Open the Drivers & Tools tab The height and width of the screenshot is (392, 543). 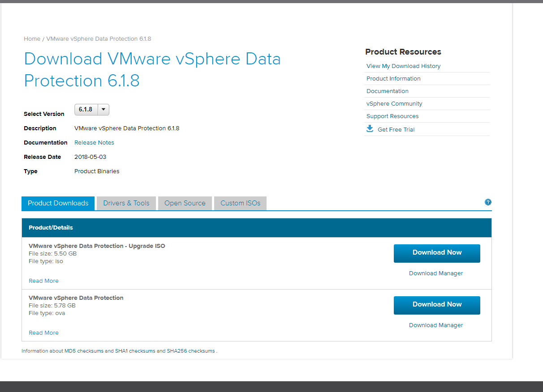pyautogui.click(x=126, y=203)
